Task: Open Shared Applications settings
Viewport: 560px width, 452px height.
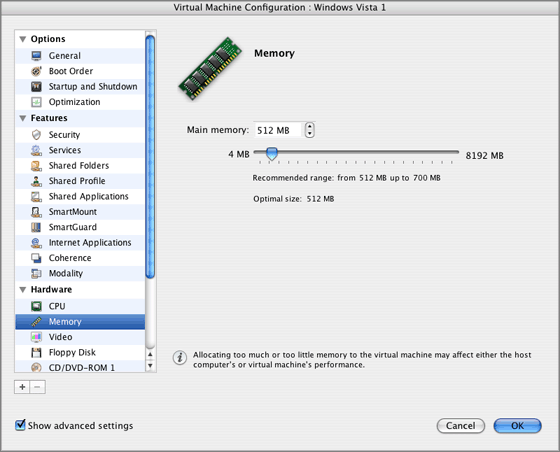Action: (x=80, y=196)
